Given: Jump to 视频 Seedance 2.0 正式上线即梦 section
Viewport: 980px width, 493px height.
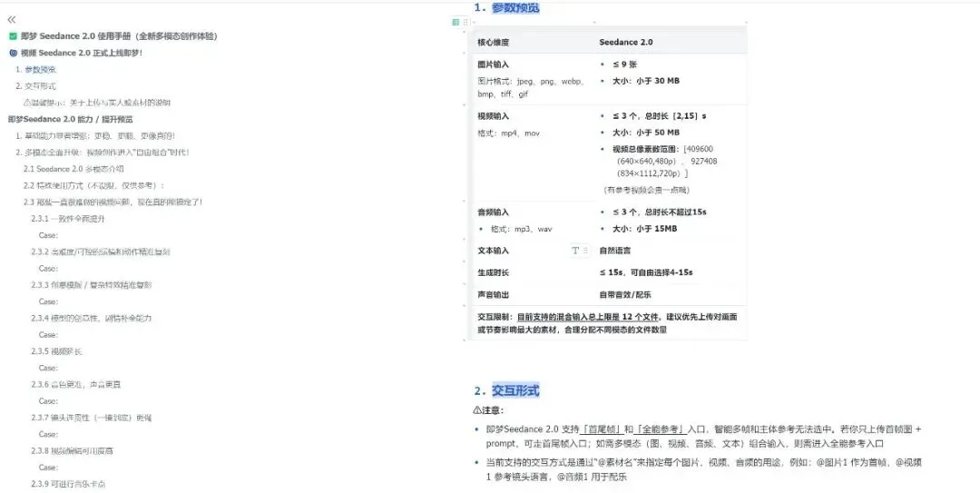Looking at the screenshot, I should point(82,54).
